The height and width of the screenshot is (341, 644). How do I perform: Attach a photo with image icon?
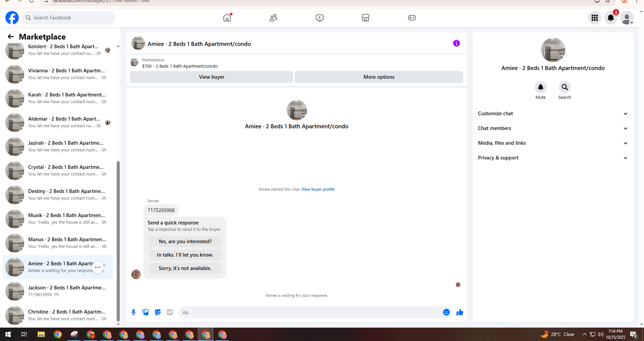pyautogui.click(x=146, y=312)
